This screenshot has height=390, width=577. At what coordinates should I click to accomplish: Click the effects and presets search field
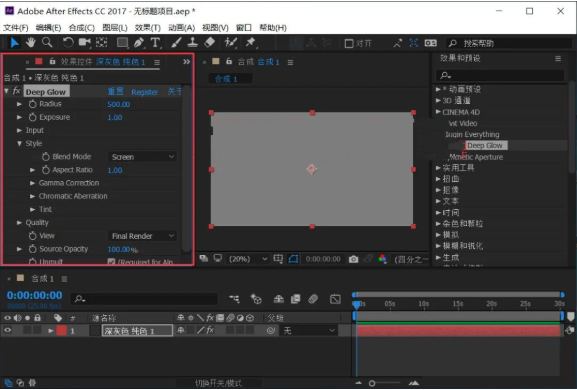coord(500,75)
